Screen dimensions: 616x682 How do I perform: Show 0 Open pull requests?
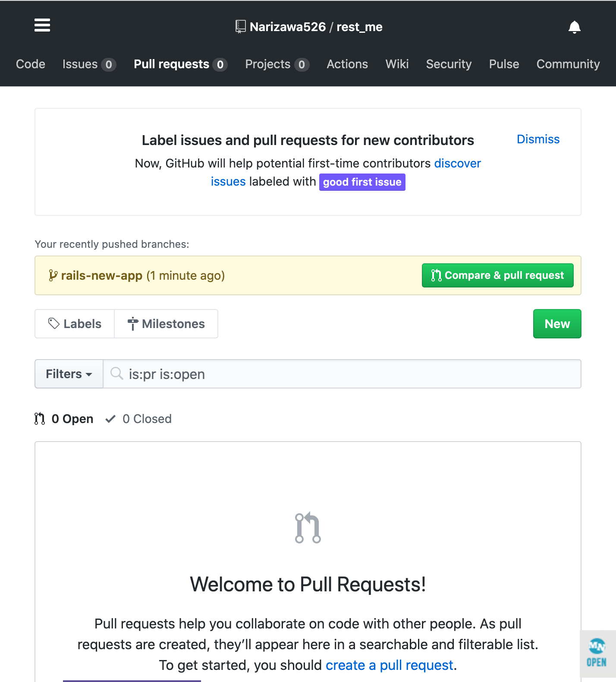point(64,419)
